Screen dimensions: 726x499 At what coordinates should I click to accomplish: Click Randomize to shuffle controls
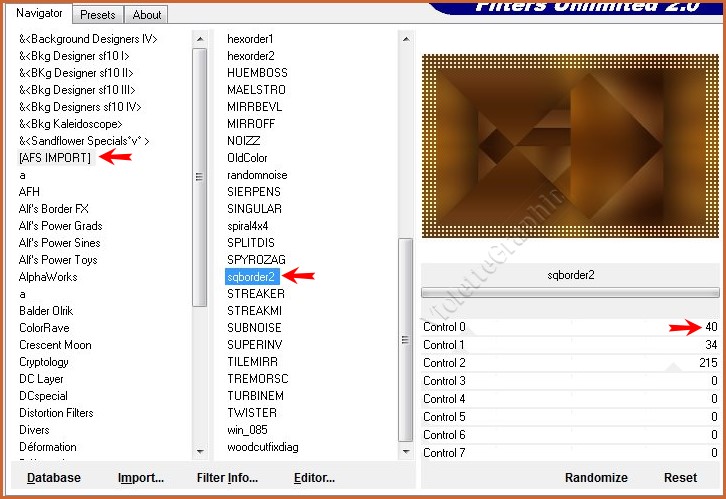[x=596, y=478]
